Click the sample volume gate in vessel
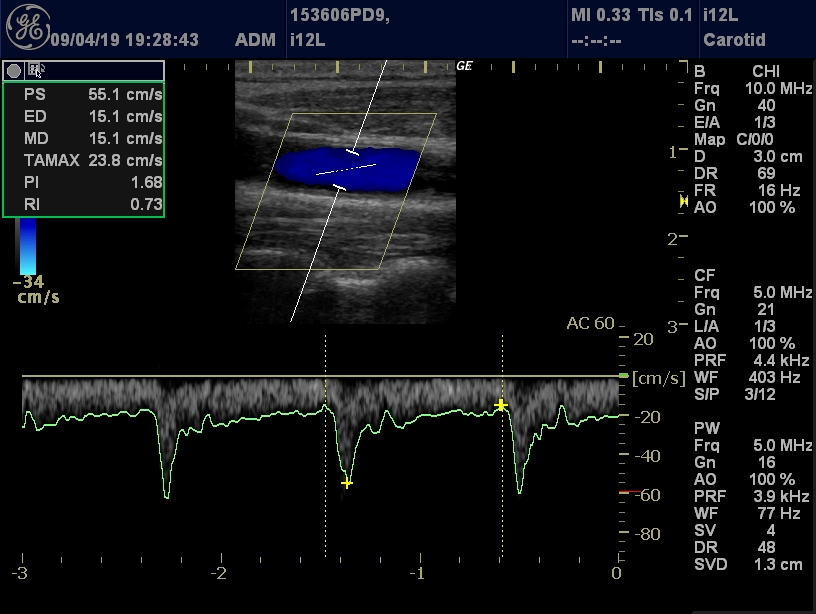The width and height of the screenshot is (816, 614). (x=346, y=170)
